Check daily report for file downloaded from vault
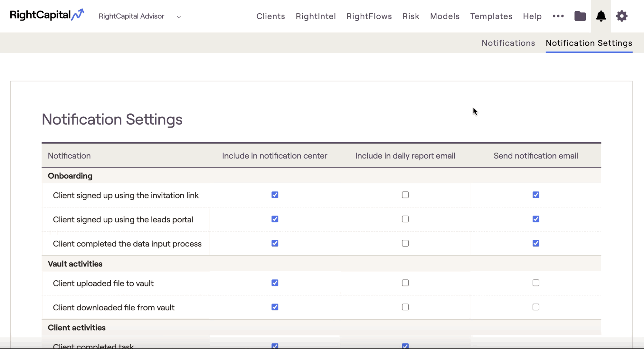644x349 pixels. 405,307
